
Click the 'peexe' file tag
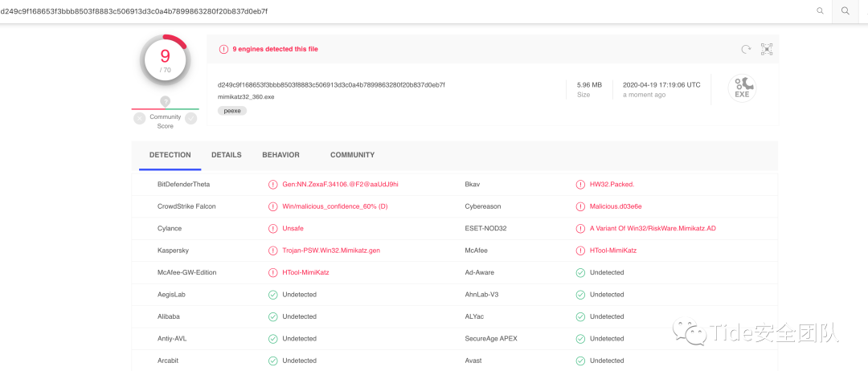coord(232,111)
